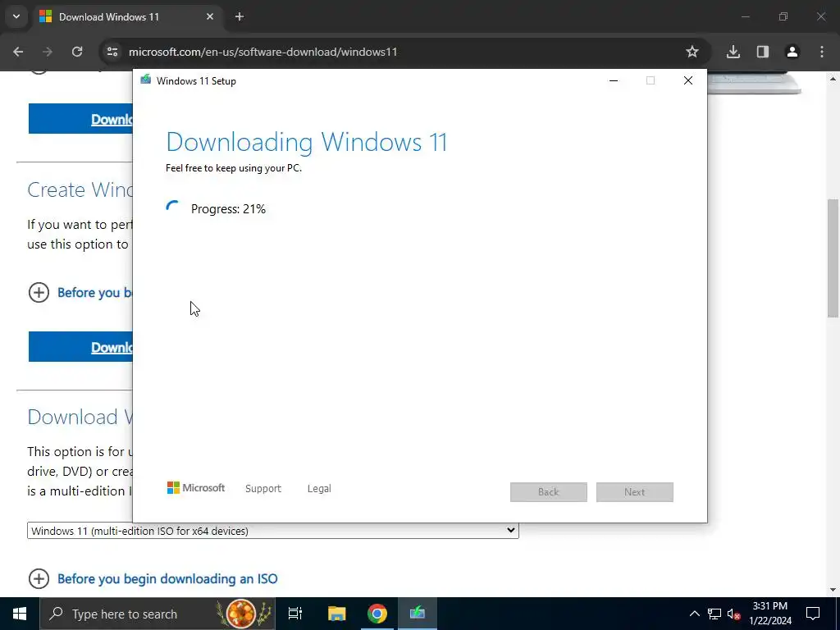Click the search highlights image in taskbar
840x630 pixels.
244,614
